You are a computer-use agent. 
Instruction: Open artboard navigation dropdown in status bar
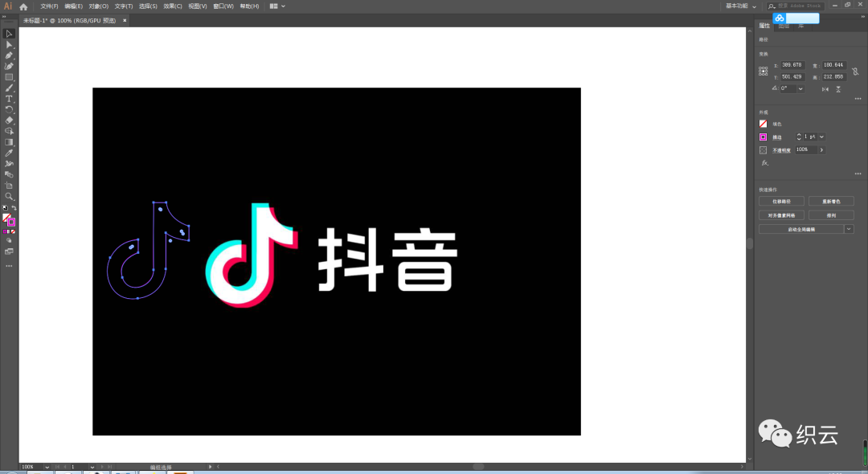click(x=92, y=468)
